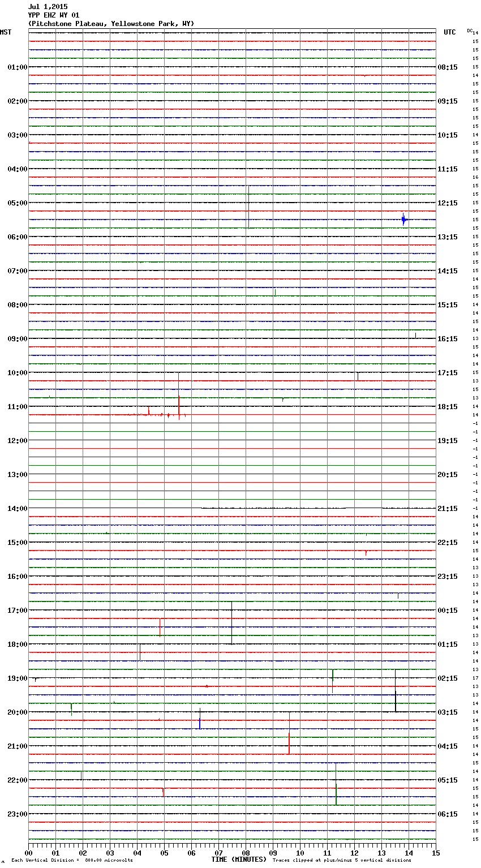Click the 18:00 MST time label
The height and width of the screenshot is (868, 481).
(x=18, y=644)
